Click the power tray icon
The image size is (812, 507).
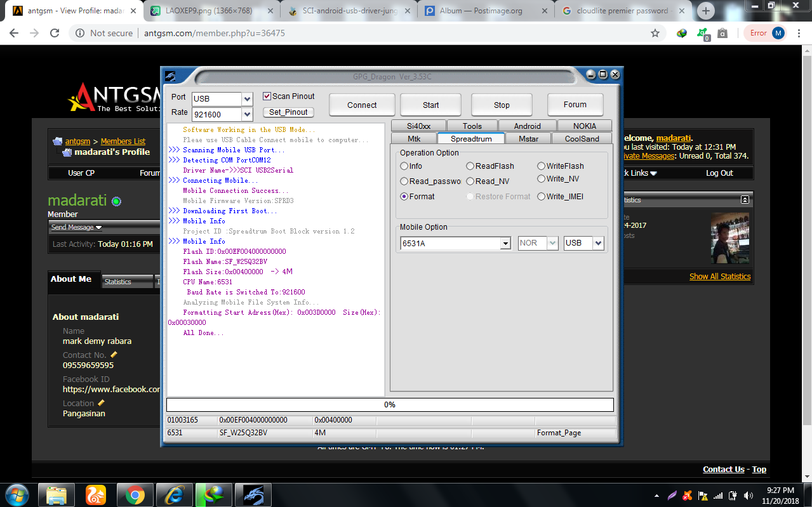tap(733, 496)
